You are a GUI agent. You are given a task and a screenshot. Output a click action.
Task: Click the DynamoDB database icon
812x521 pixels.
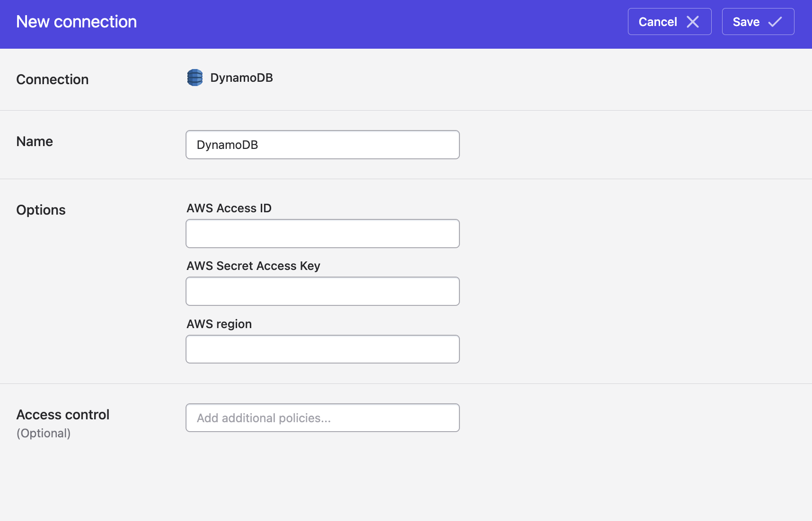tap(195, 78)
